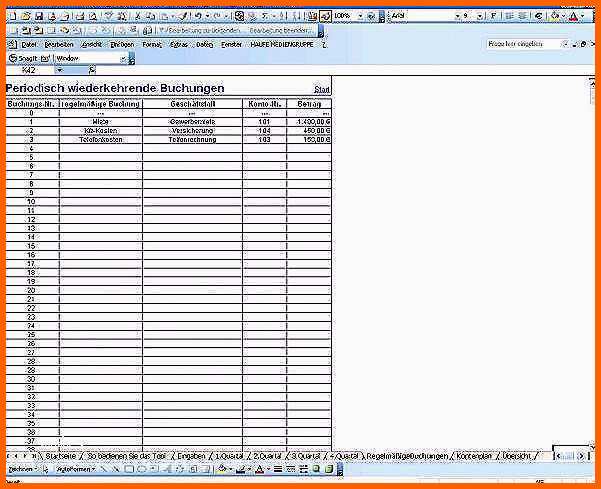This screenshot has height=489, width=601.
Task: Open the Ansicht menu
Action: coord(92,45)
